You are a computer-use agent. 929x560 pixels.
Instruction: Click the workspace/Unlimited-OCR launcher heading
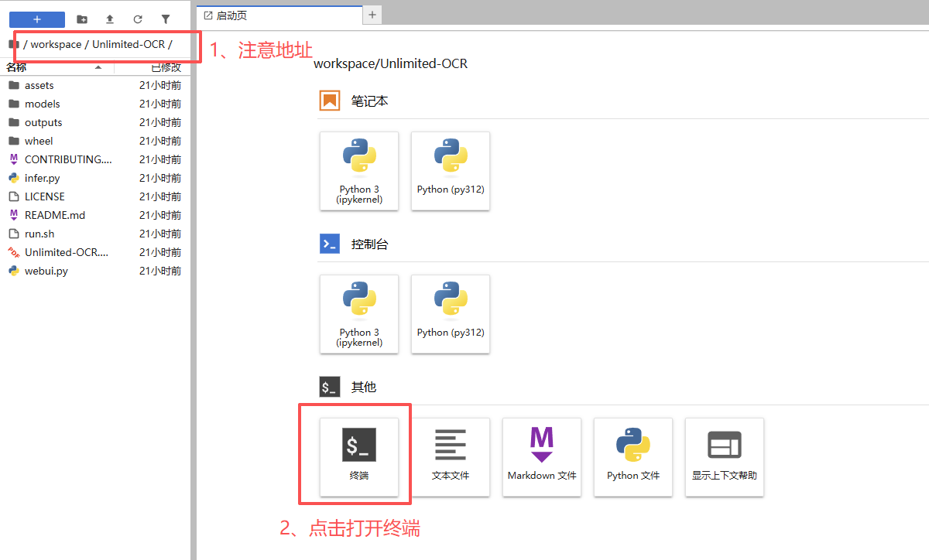point(391,63)
